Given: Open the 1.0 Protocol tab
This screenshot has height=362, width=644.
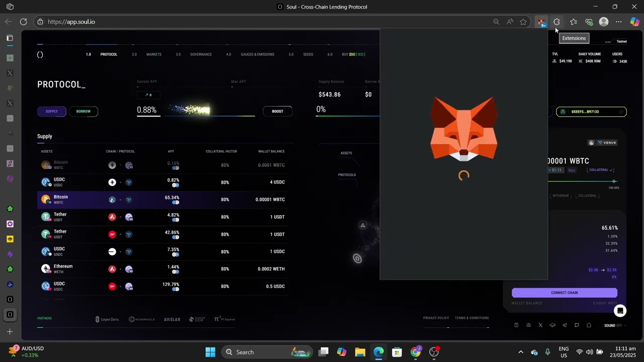Looking at the screenshot, I should (102, 54).
